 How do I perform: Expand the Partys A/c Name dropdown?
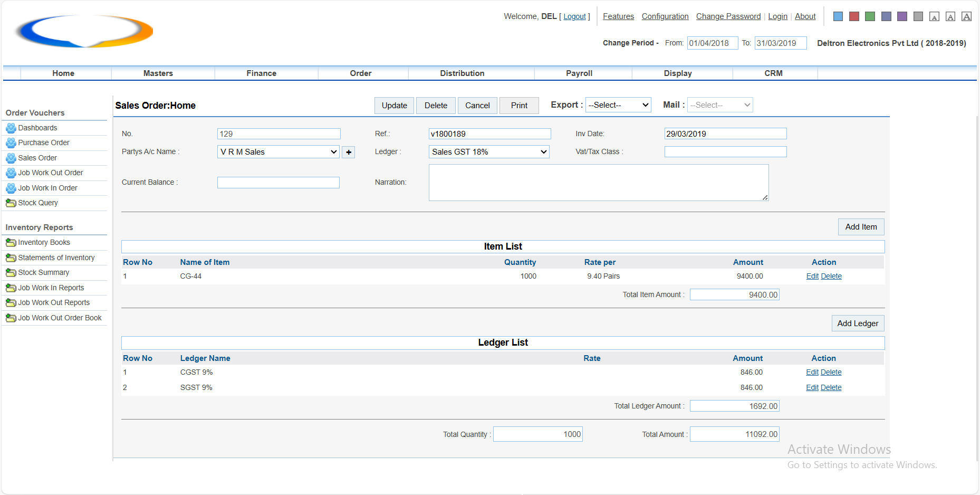[x=278, y=152]
